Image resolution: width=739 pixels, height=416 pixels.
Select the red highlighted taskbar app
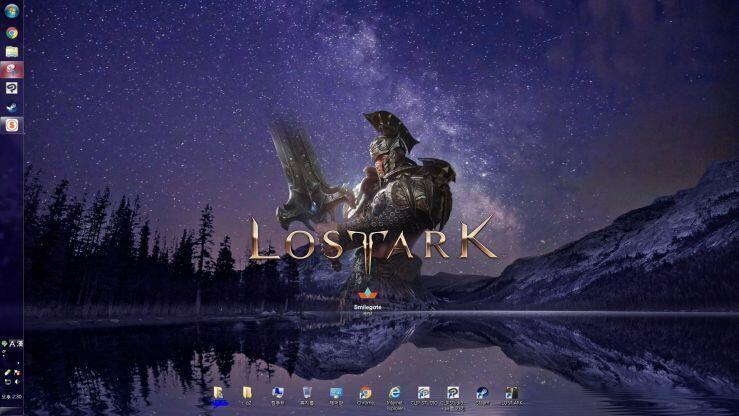click(11, 70)
